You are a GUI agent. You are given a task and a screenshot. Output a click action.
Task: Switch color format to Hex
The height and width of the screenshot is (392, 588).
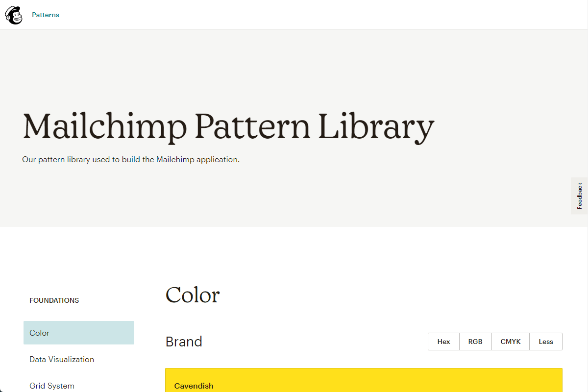pos(443,342)
